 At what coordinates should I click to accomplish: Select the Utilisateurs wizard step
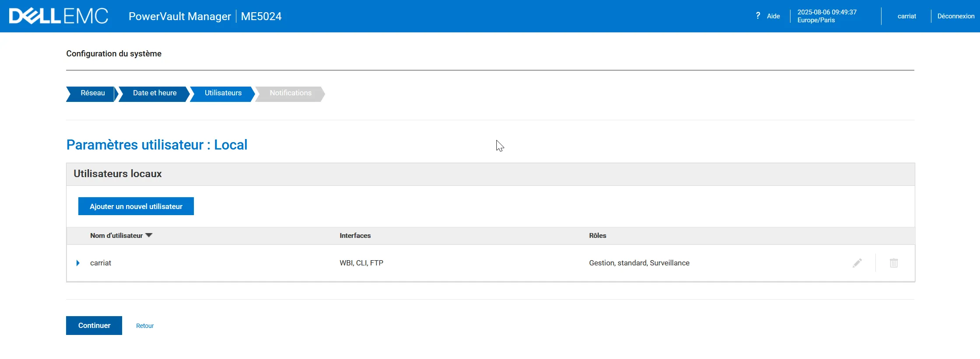223,93
